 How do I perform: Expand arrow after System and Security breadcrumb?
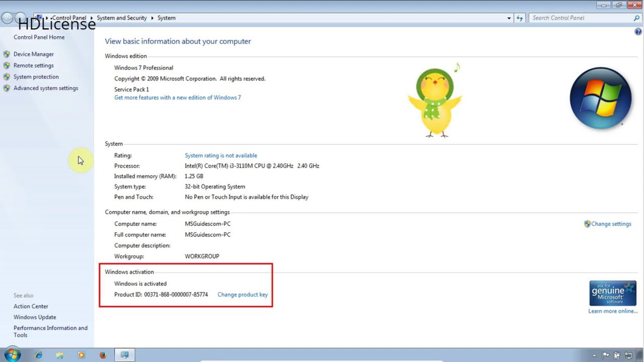152,18
